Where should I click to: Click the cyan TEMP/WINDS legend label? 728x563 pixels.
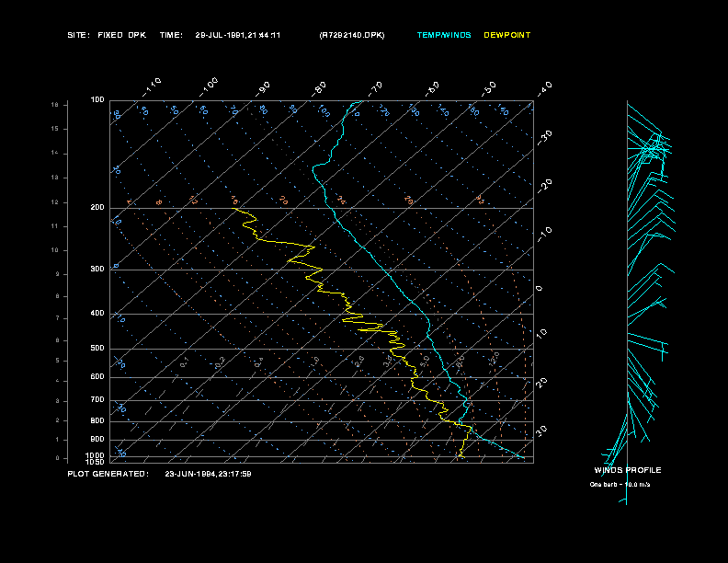tap(444, 35)
